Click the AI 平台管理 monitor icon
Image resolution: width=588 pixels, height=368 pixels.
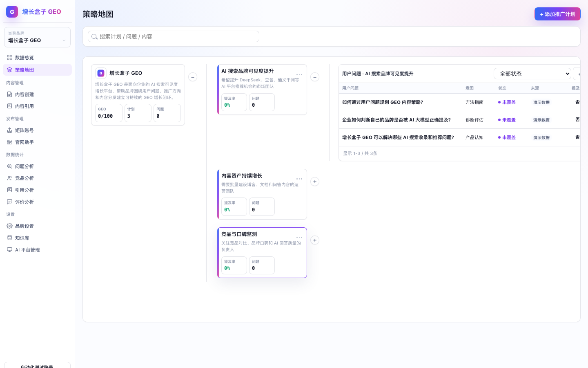pos(9,250)
